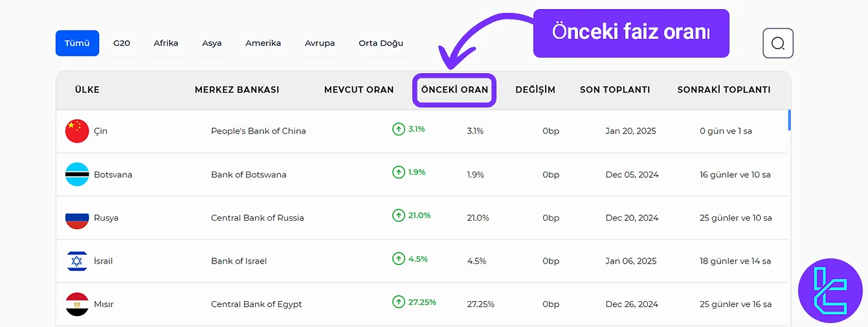Switch to the G20 filter tab

click(x=122, y=43)
